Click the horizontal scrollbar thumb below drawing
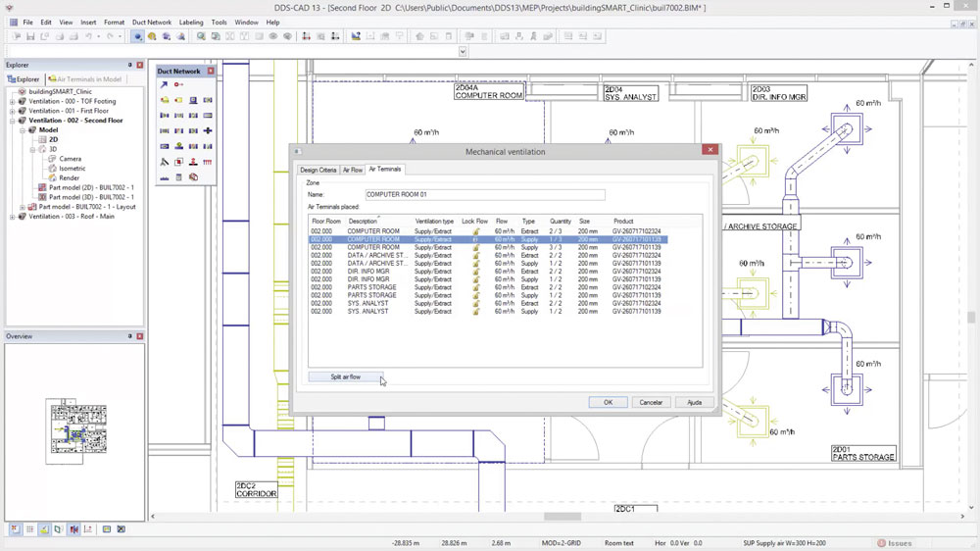This screenshot has width=980, height=551. [562, 517]
